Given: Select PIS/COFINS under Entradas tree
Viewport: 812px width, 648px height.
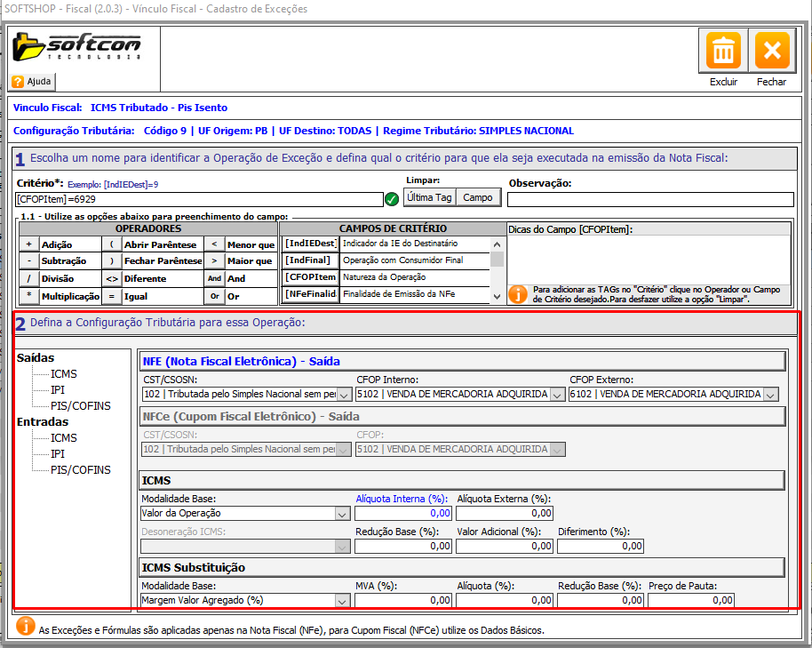Looking at the screenshot, I should point(80,470).
